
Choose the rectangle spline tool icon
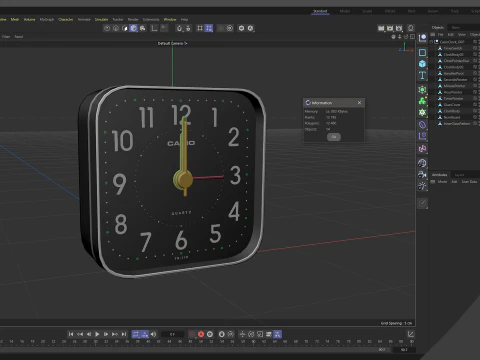422,52
